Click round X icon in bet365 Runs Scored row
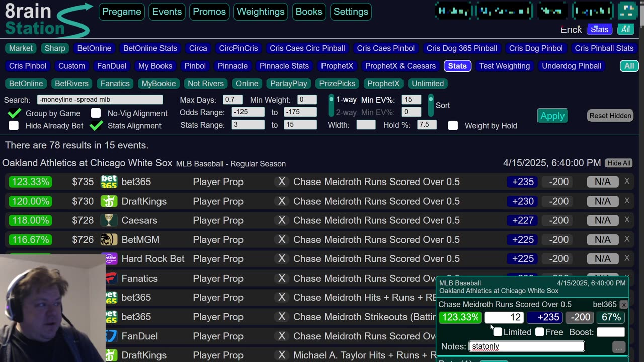 coord(282,182)
